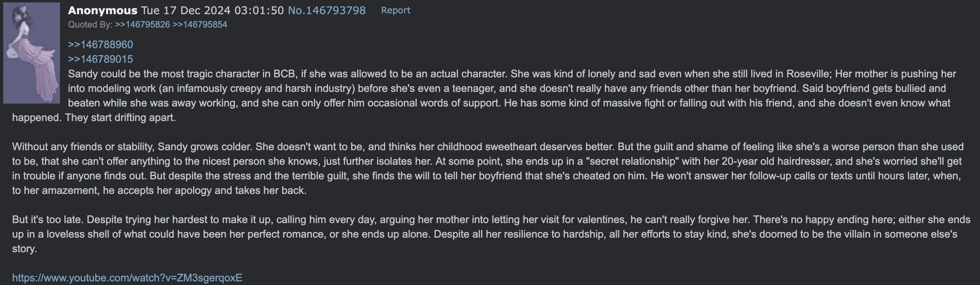980x285 pixels.
Task: Click the word 'Roseville' in the first paragraph
Action: pos(808,74)
